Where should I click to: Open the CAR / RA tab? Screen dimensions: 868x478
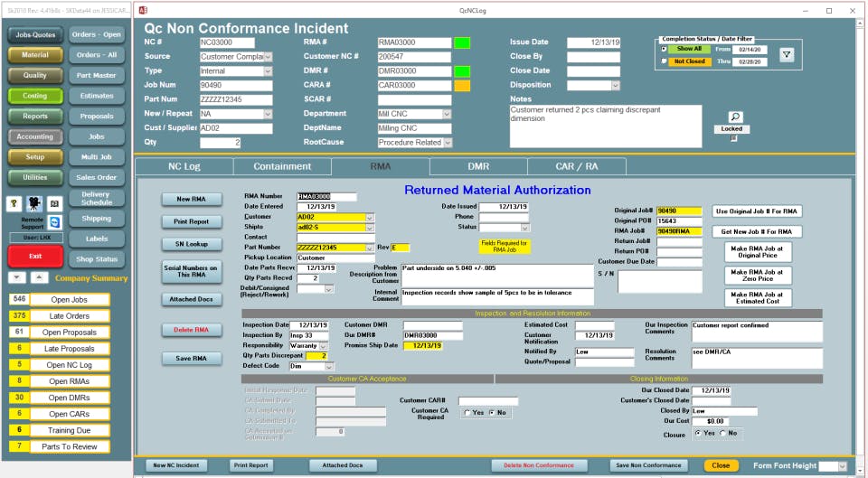pyautogui.click(x=577, y=166)
